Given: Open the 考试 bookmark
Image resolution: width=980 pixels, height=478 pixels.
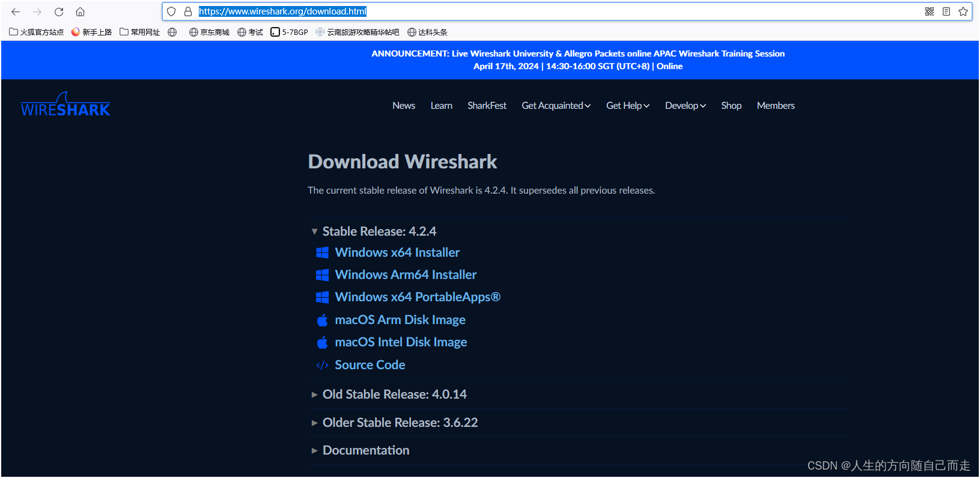Looking at the screenshot, I should (250, 32).
